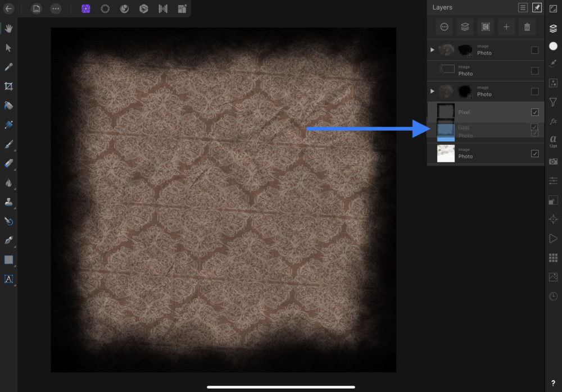Go back to the document gallery
Screen dimensions: 562x392
click(x=8, y=8)
